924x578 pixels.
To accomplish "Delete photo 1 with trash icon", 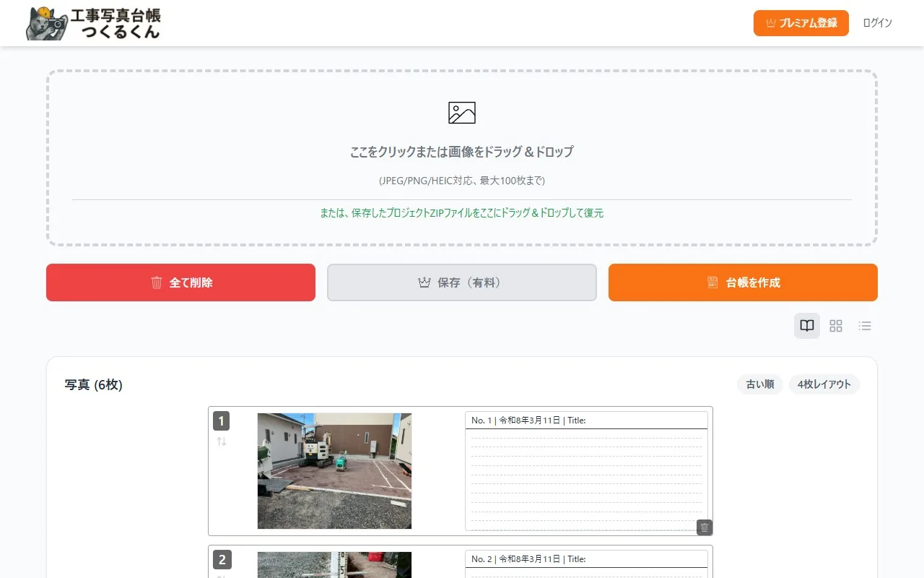I will [x=705, y=527].
